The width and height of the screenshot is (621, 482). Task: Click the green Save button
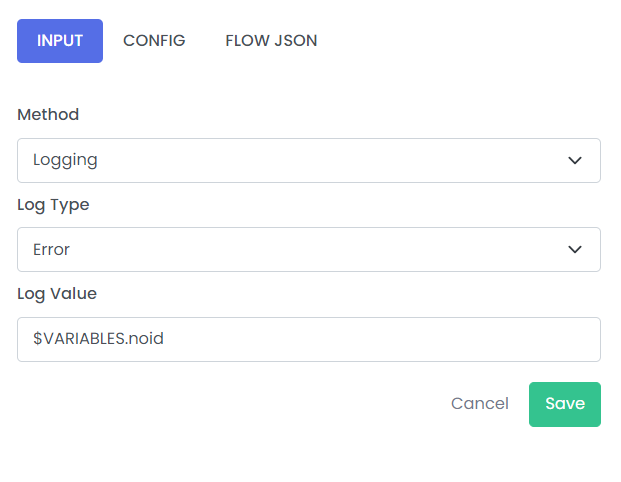565,404
